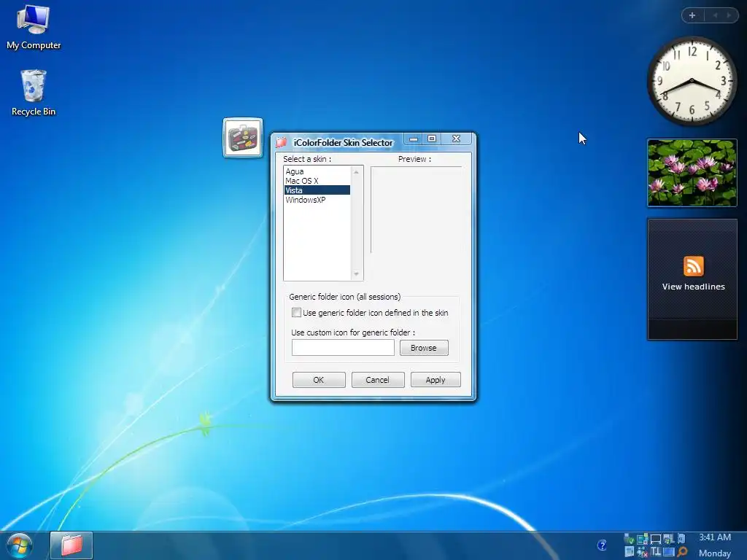Viewport: 747px width, 560px height.
Task: Click the suitcase gadget icon on desktop
Action: (x=243, y=138)
